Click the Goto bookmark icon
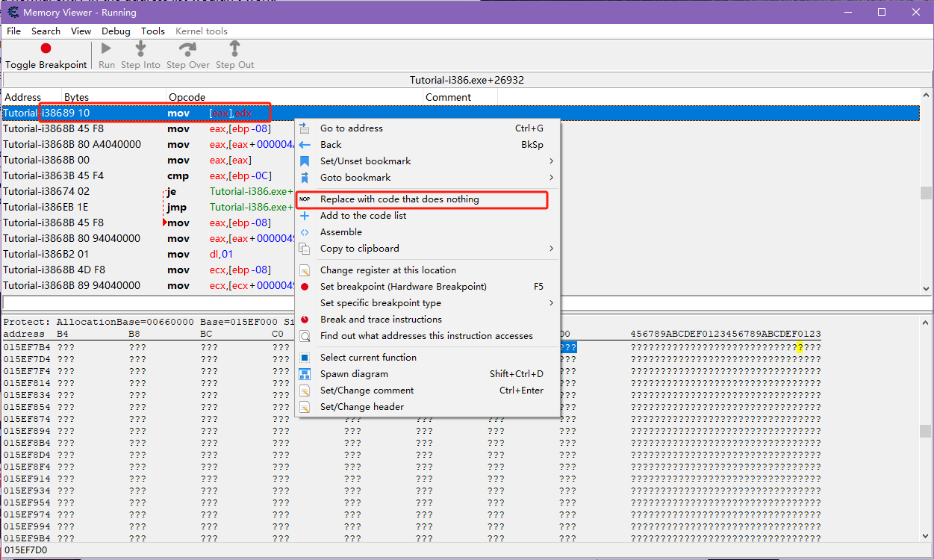This screenshot has width=934, height=560. pos(305,178)
